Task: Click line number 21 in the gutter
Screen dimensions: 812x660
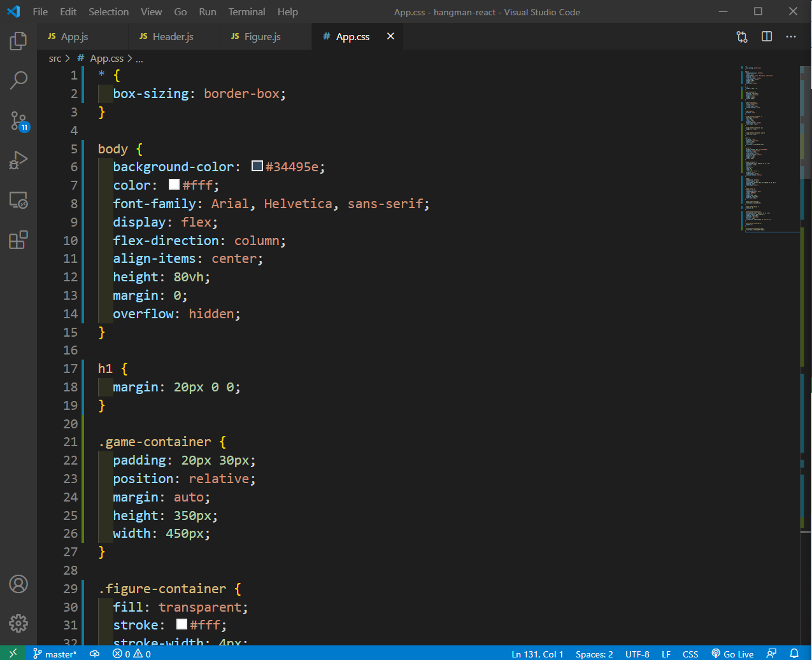Action: 70,441
